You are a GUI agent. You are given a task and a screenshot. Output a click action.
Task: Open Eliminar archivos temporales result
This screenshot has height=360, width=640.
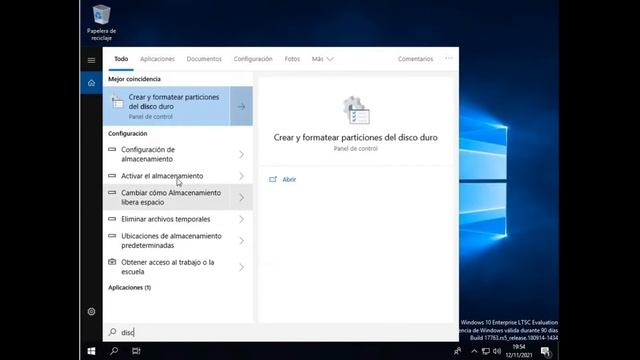[x=167, y=219]
